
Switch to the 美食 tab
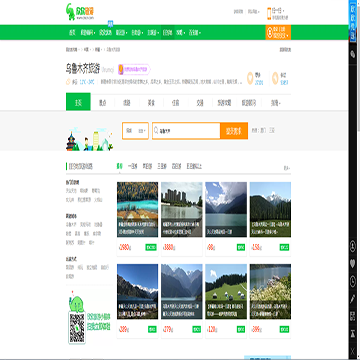152,103
